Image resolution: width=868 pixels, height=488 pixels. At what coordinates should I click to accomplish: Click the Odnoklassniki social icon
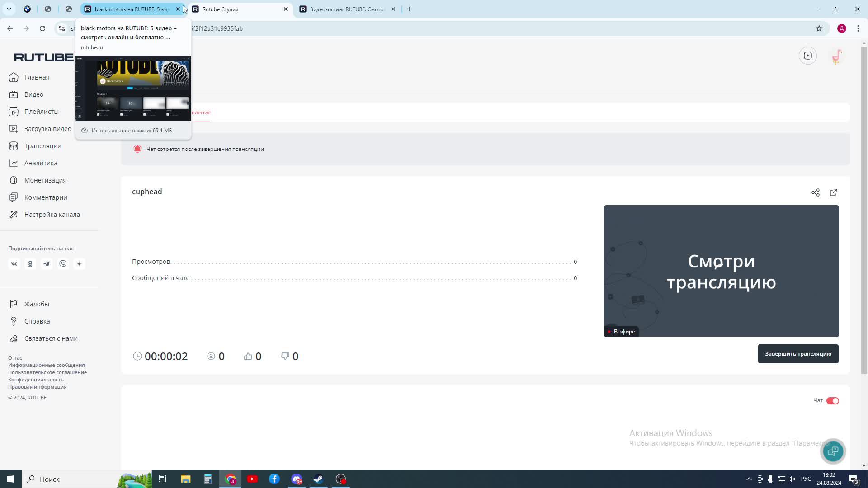[30, 264]
